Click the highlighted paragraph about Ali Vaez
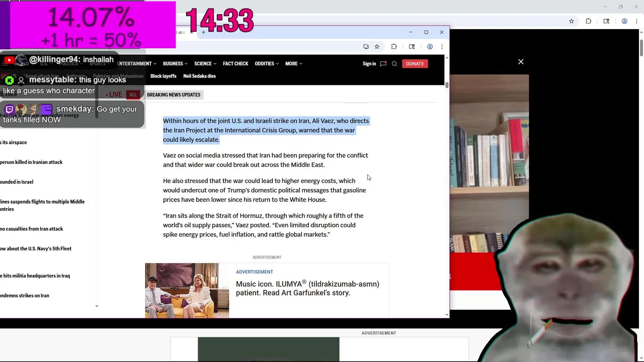 pyautogui.click(x=266, y=130)
